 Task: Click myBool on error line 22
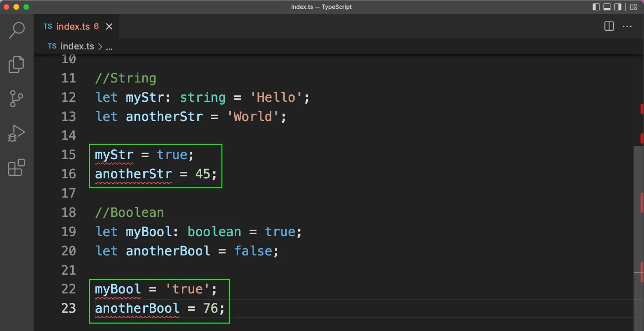pos(118,289)
